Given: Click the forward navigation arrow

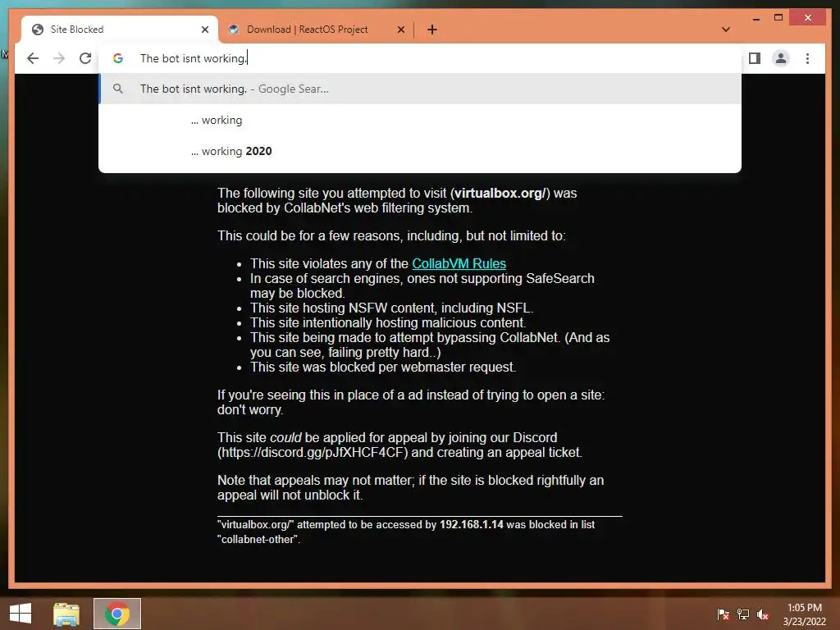Looking at the screenshot, I should tap(59, 58).
